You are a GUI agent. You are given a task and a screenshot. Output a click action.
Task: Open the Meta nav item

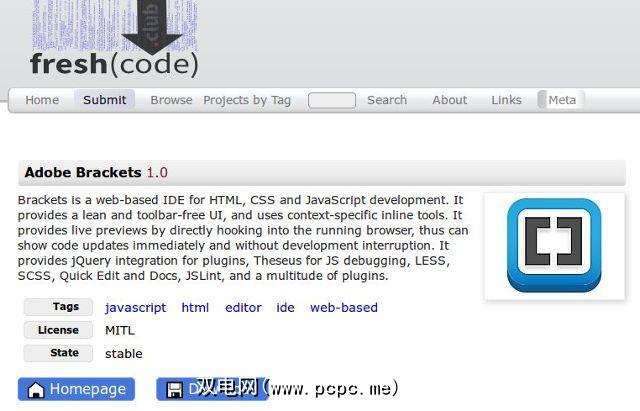(562, 100)
